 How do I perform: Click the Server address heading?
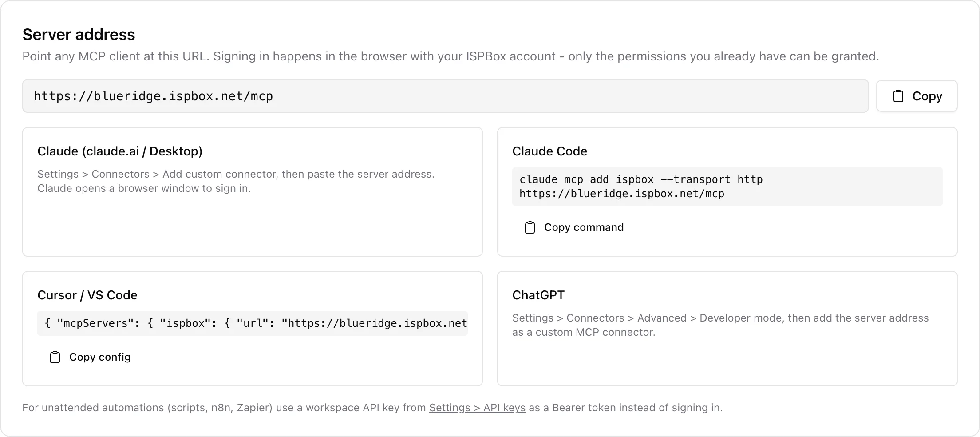click(79, 35)
